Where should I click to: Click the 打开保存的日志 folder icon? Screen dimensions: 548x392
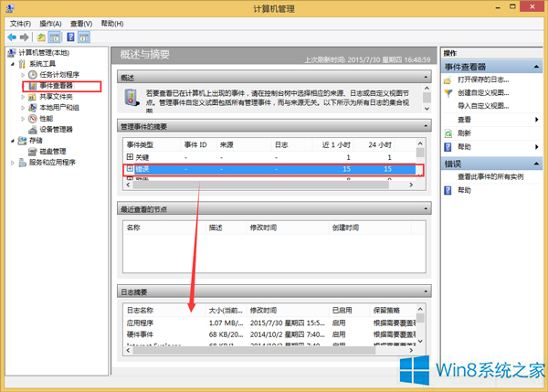(448, 80)
